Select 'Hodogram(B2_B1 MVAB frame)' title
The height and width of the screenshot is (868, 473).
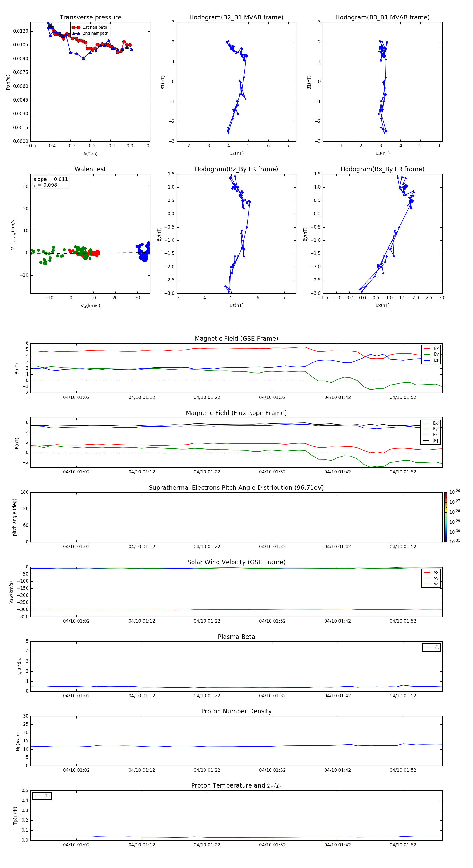(x=236, y=18)
